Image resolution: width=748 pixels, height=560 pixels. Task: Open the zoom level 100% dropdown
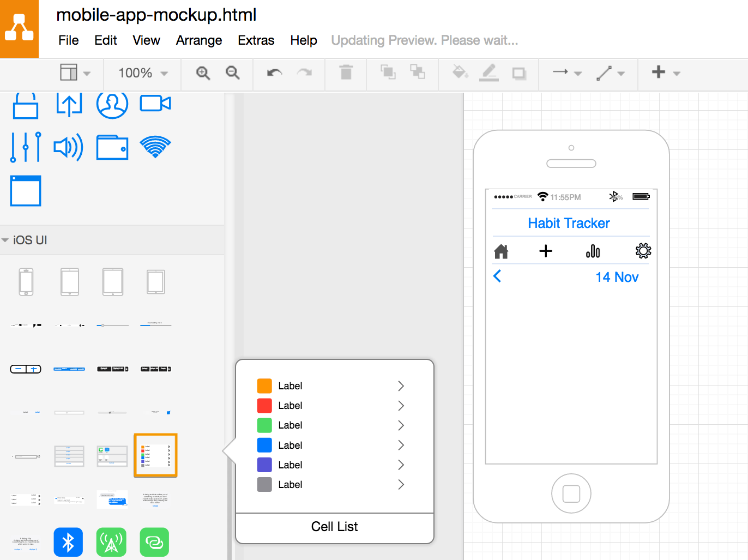pos(143,73)
